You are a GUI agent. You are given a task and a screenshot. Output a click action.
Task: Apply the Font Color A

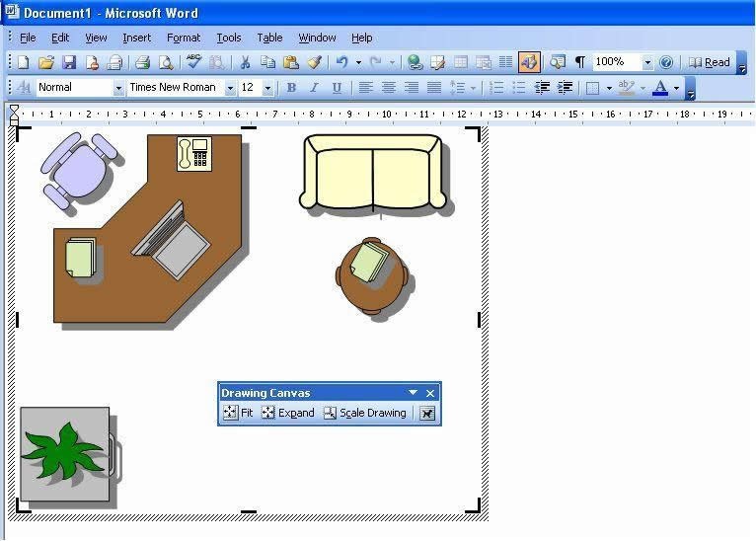tap(660, 88)
